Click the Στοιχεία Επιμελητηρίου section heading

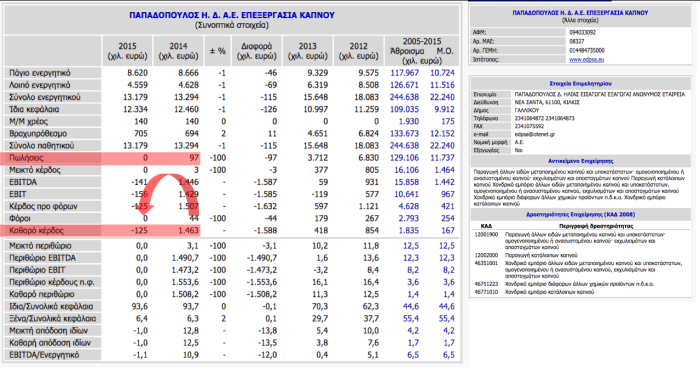point(580,84)
